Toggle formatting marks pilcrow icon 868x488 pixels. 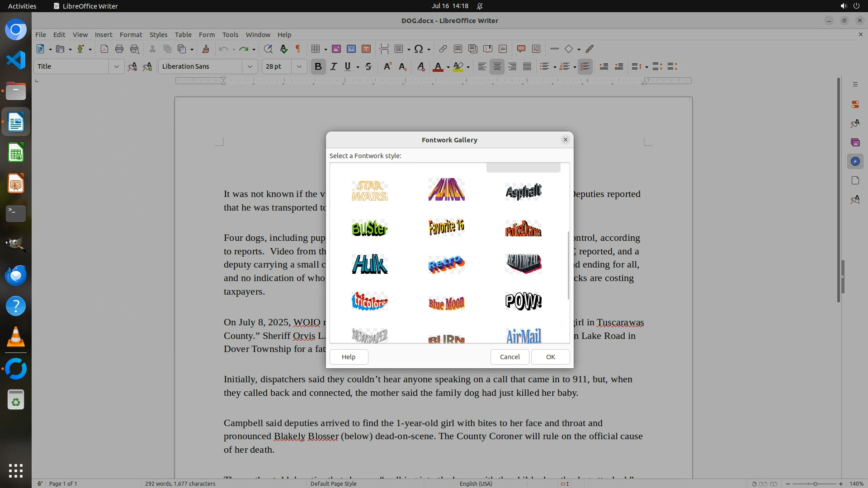pyautogui.click(x=298, y=49)
